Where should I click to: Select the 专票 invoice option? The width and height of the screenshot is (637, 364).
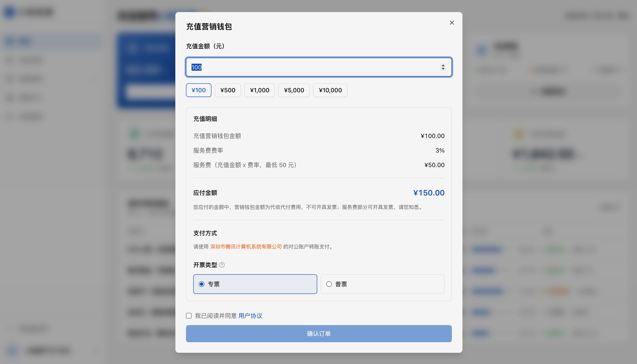pyautogui.click(x=255, y=284)
